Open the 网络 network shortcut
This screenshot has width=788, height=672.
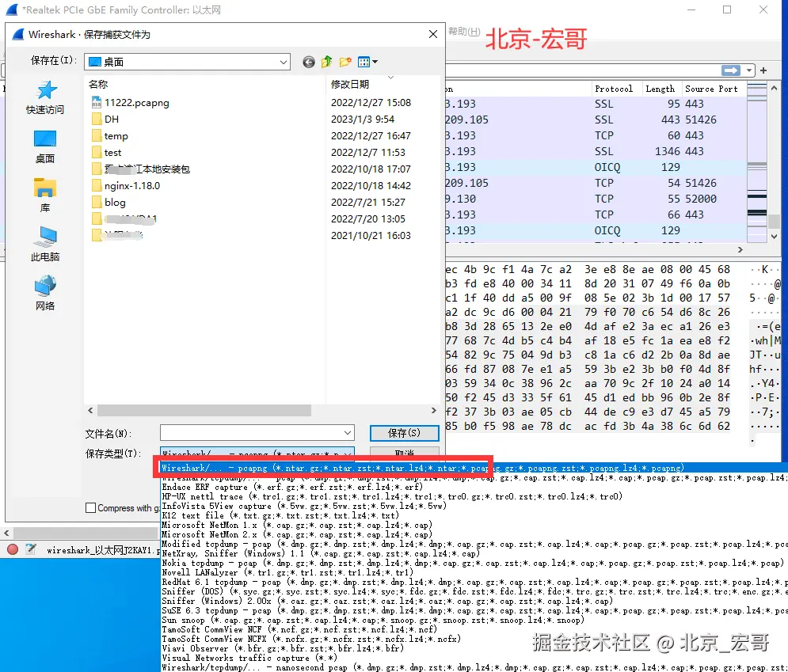pyautogui.click(x=45, y=293)
